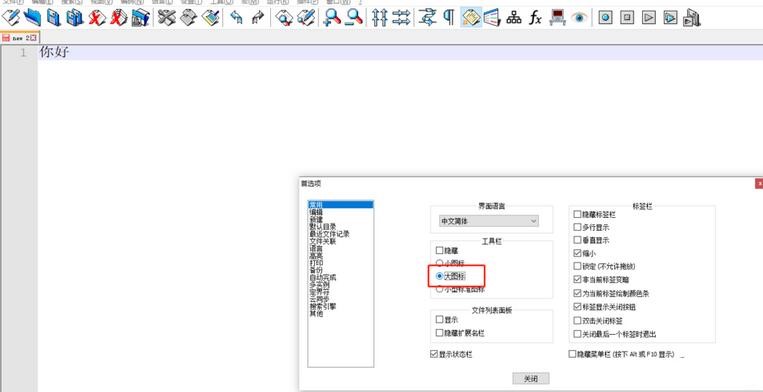Close the new 2 tab with its X

33,37
